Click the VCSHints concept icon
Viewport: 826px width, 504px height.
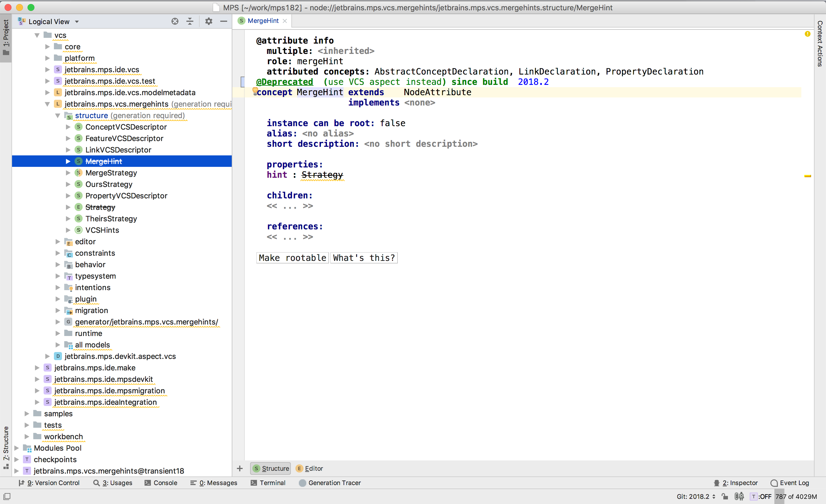coord(79,230)
